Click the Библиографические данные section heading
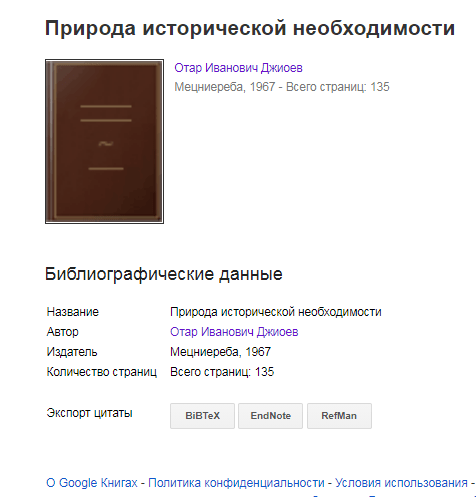The height and width of the screenshot is (497, 476). click(164, 274)
